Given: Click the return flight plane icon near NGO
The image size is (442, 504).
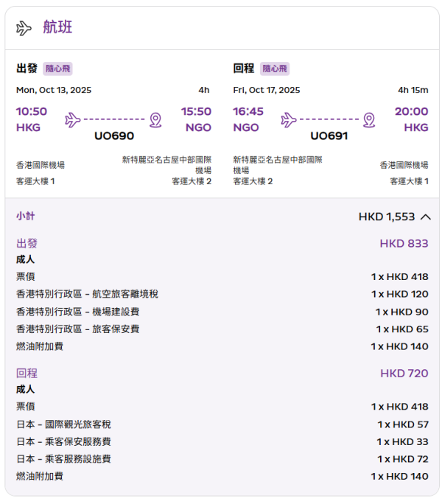Looking at the screenshot, I should click(x=289, y=120).
